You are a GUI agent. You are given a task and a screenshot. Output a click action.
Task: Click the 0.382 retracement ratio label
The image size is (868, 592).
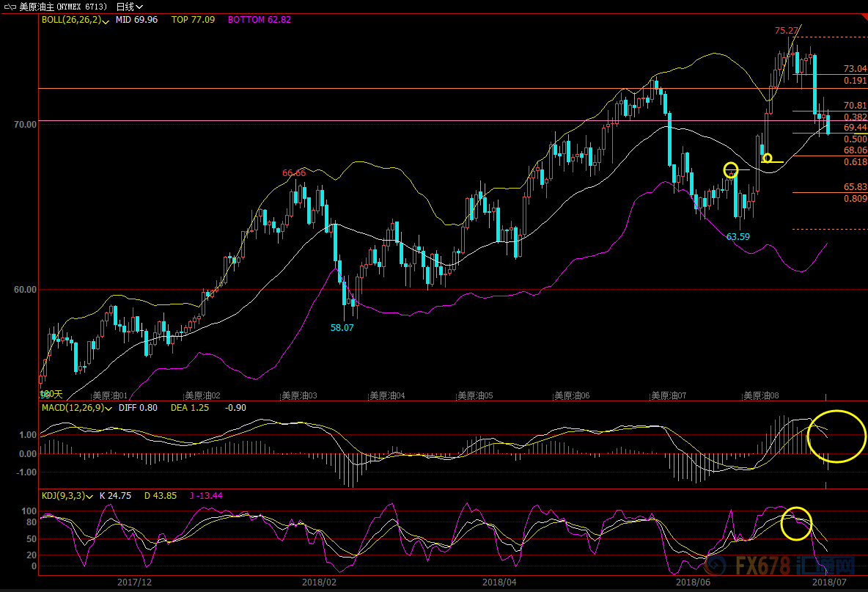pos(856,117)
